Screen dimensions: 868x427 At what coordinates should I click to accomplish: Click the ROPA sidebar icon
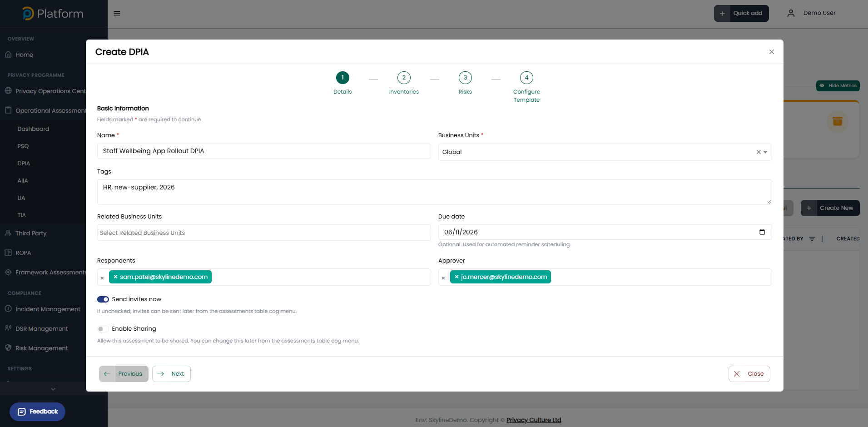(x=8, y=253)
